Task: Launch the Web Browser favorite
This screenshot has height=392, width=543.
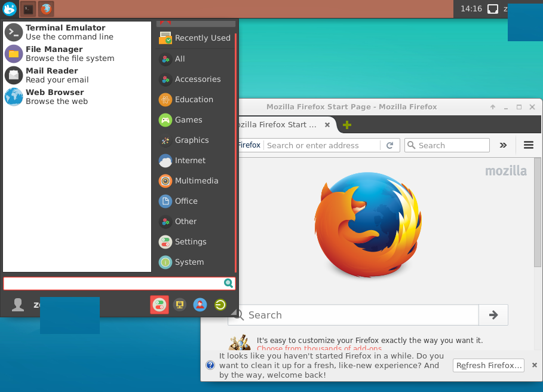Action: pyautogui.click(x=77, y=97)
